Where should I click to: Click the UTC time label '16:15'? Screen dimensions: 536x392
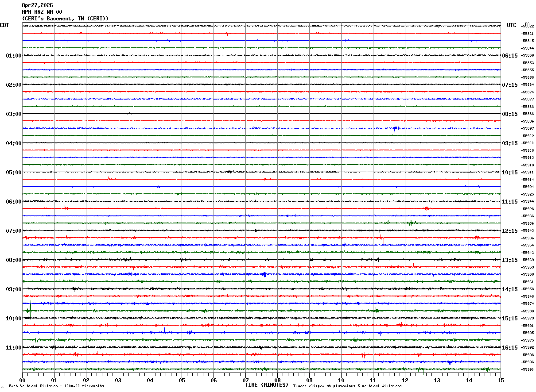510,348
